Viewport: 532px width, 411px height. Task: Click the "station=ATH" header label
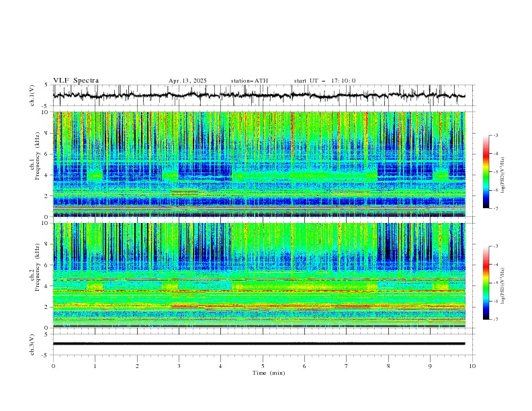click(x=249, y=81)
